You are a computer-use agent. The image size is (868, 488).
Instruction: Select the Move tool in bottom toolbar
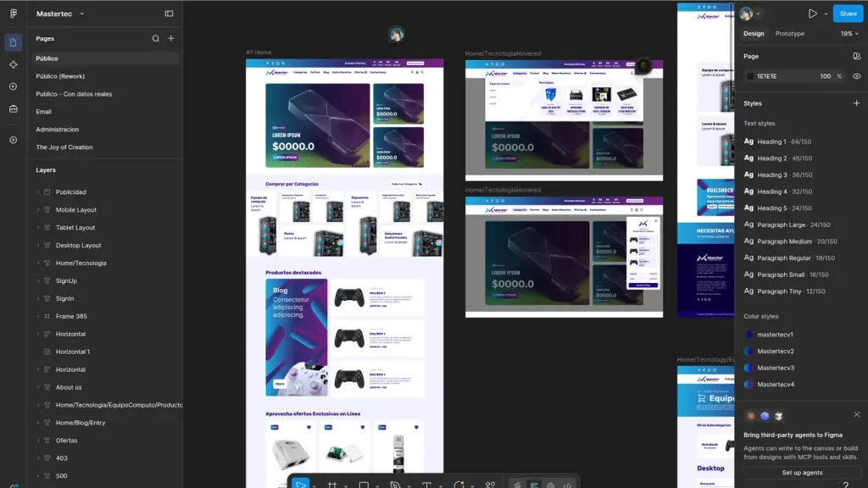301,484
